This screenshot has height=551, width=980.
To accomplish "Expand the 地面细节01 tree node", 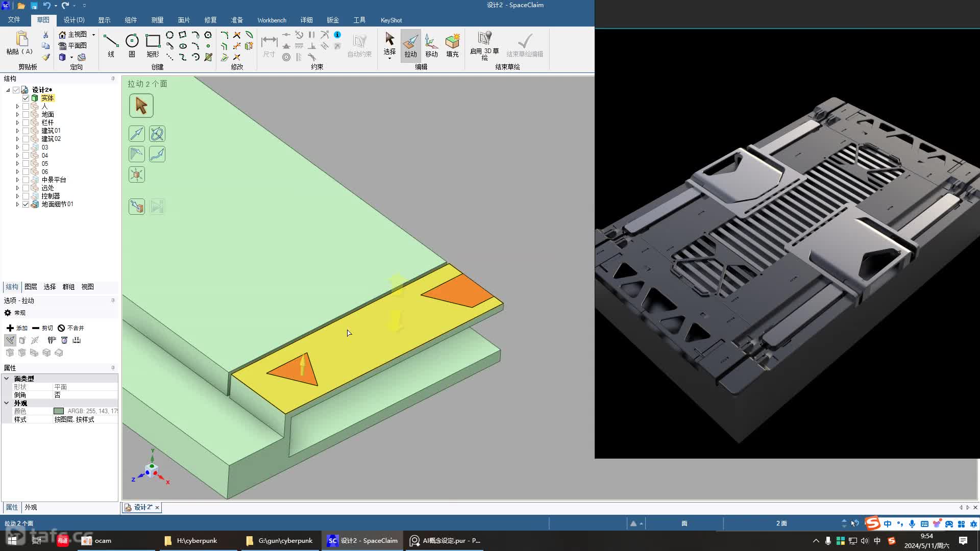I will [17, 204].
